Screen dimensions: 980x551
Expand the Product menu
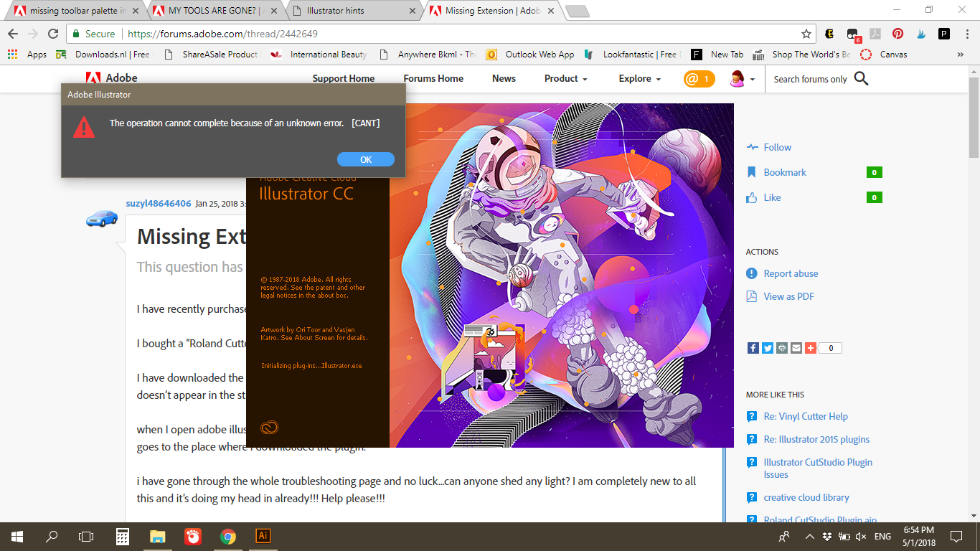click(x=565, y=79)
